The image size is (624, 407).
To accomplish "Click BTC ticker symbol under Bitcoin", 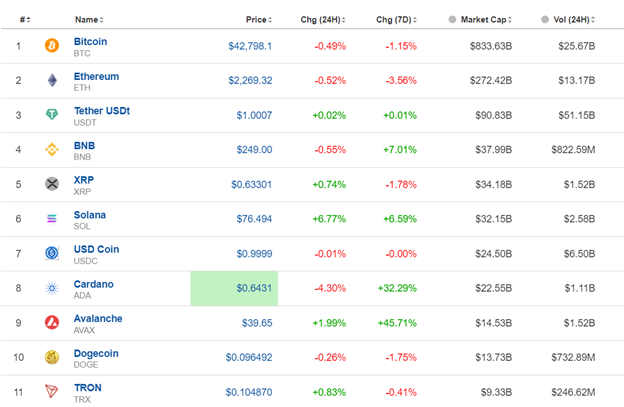I will tap(82, 53).
